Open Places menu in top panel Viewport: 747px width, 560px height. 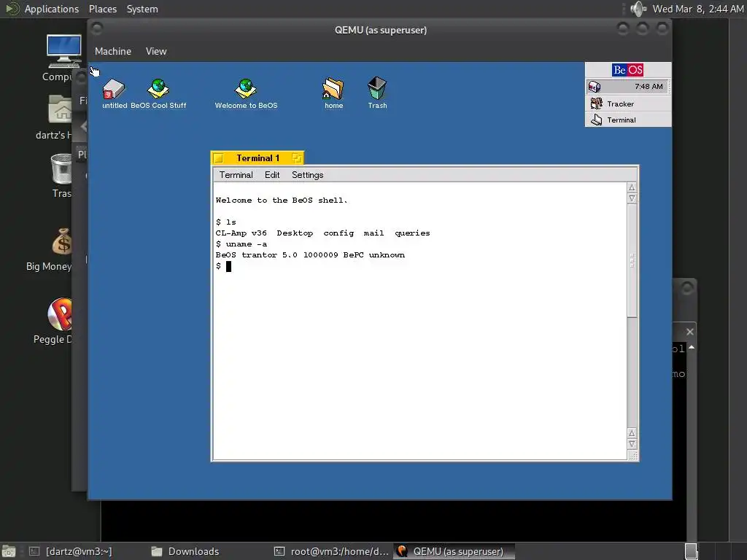click(102, 9)
